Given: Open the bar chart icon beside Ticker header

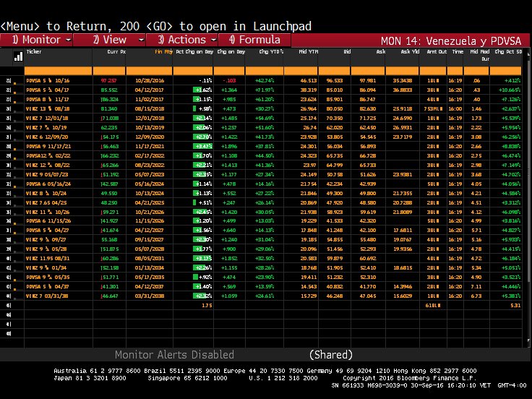Looking at the screenshot, I should click(x=18, y=56).
